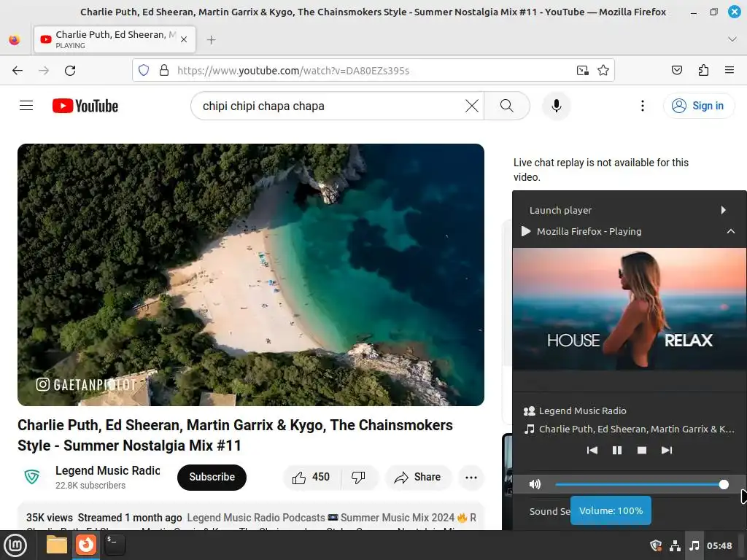Screen dimensions: 747x560
Task: Click the padlock site information icon
Action: (x=164, y=71)
